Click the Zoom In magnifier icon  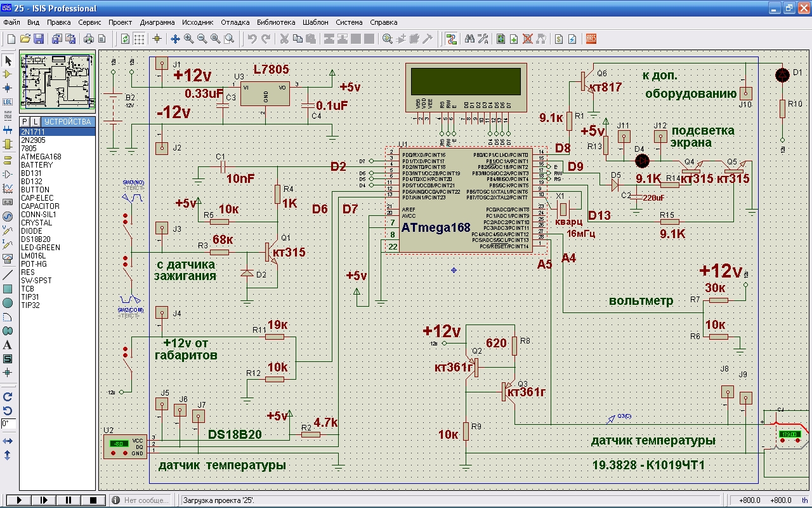[x=188, y=39]
